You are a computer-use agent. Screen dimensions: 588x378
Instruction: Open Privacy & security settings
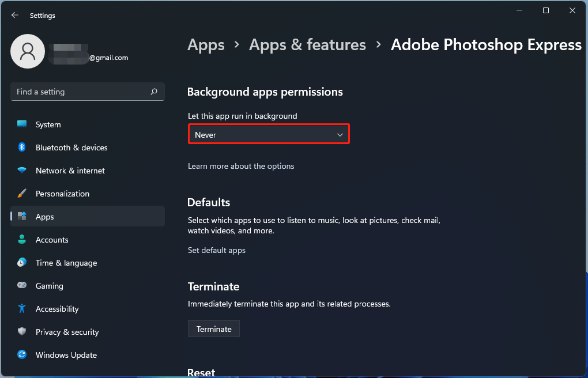pyautogui.click(x=88, y=332)
